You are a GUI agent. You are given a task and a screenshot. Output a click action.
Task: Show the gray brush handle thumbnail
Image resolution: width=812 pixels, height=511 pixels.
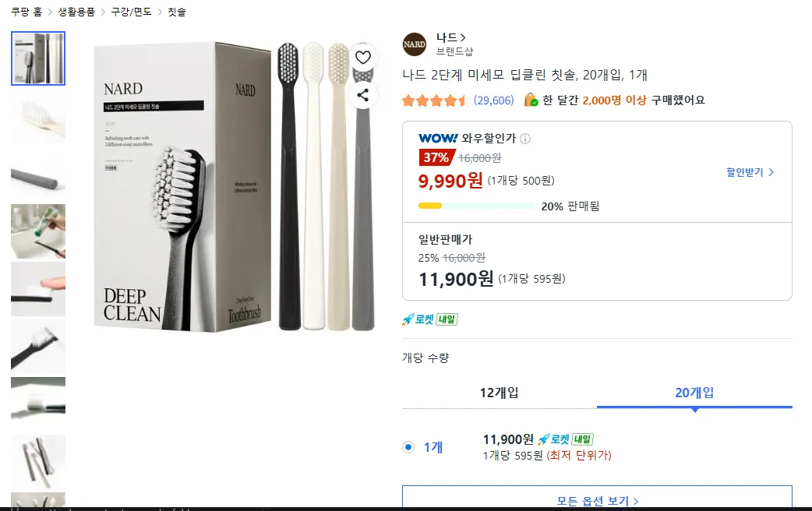(38, 174)
